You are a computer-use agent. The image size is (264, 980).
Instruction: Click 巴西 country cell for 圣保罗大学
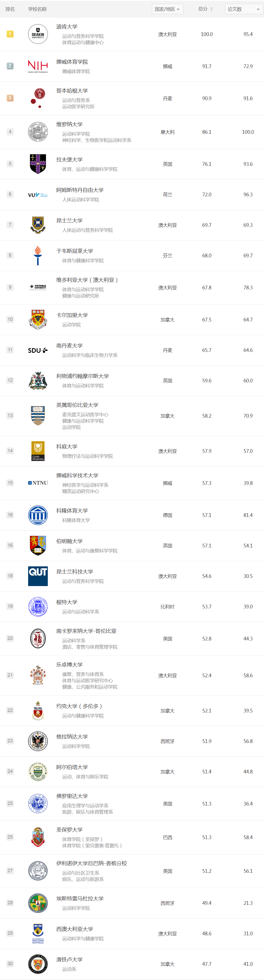pyautogui.click(x=167, y=837)
